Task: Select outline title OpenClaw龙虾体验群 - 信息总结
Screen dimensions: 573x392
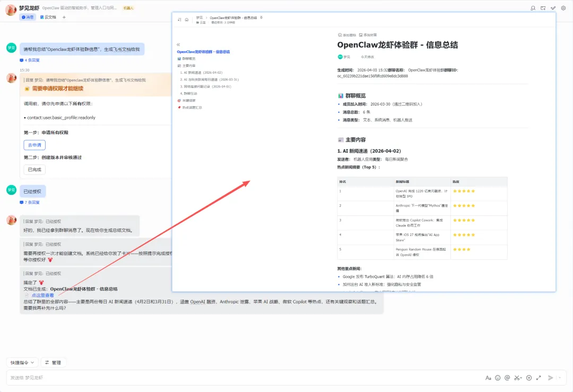Action: [204, 52]
